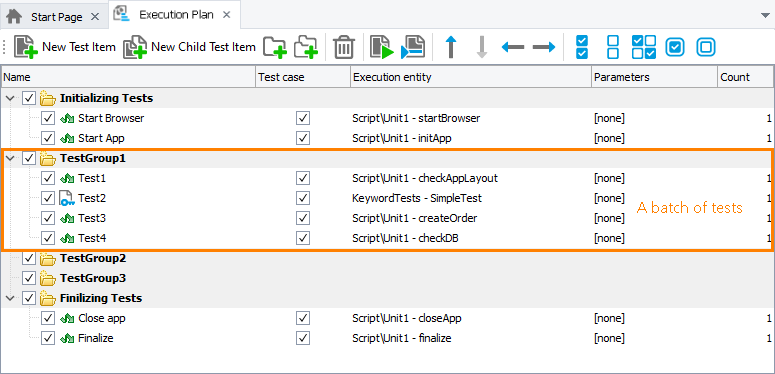Collapse the Finilizing Tests group

coord(9,298)
